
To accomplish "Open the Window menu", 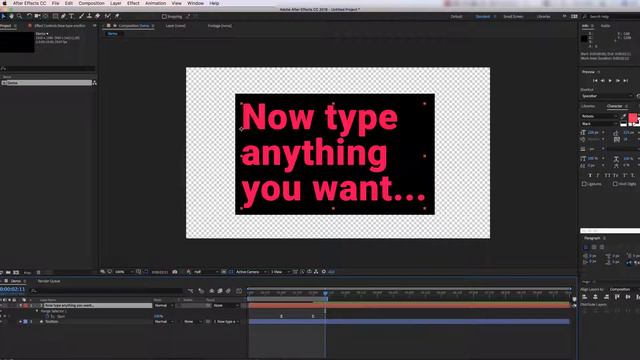I will (x=196, y=3).
